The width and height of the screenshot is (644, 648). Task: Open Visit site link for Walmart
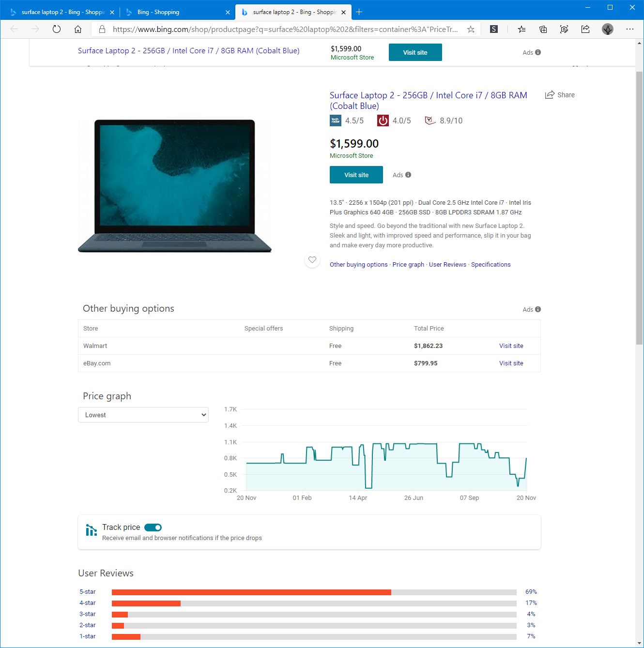coord(511,346)
